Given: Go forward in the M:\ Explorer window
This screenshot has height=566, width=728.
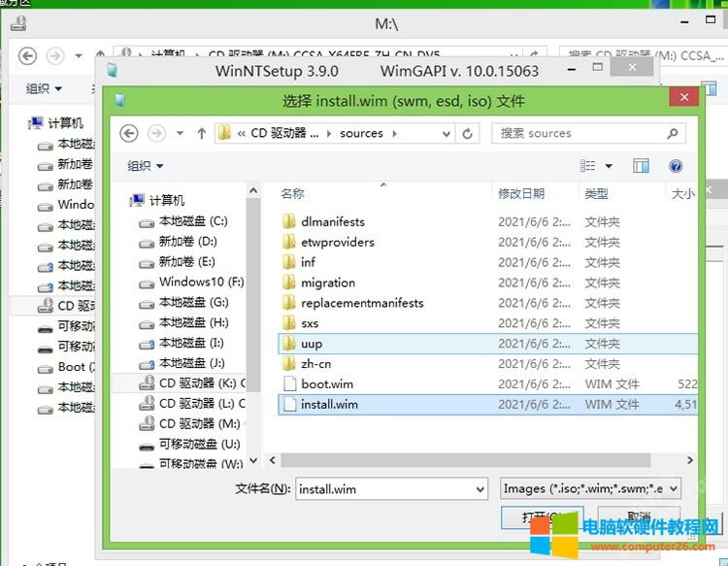Looking at the screenshot, I should [55, 56].
